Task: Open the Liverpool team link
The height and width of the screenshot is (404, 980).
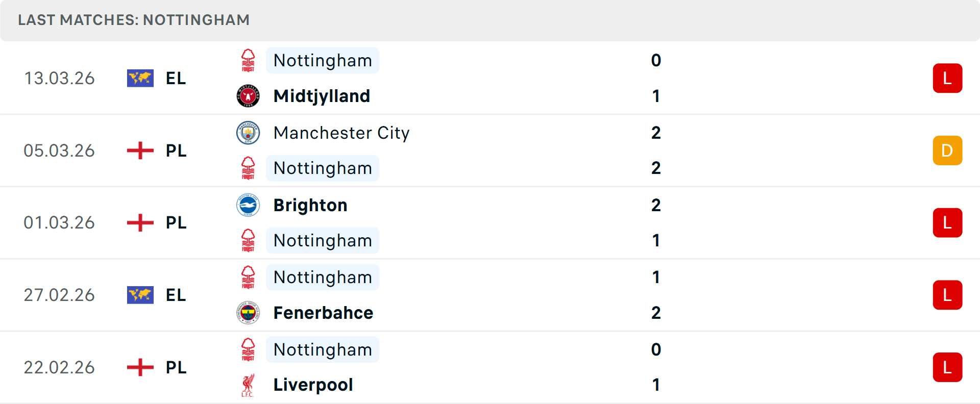Action: pos(313,385)
